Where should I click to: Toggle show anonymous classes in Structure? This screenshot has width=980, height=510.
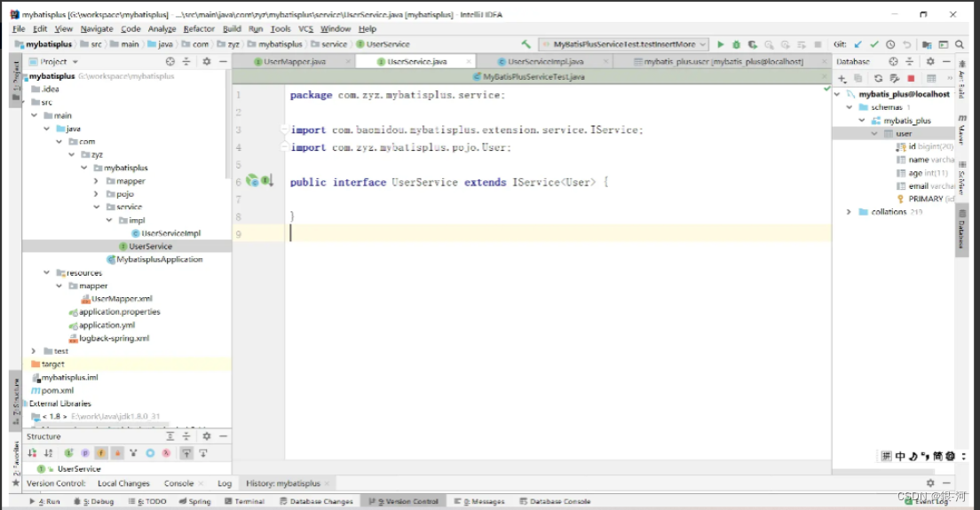point(150,453)
